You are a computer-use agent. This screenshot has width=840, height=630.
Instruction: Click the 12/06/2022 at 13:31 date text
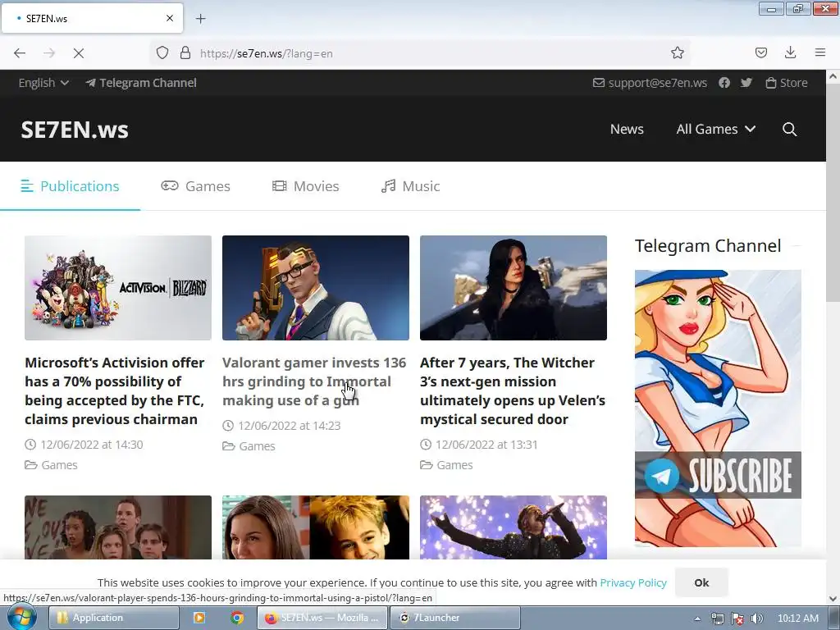(x=486, y=445)
